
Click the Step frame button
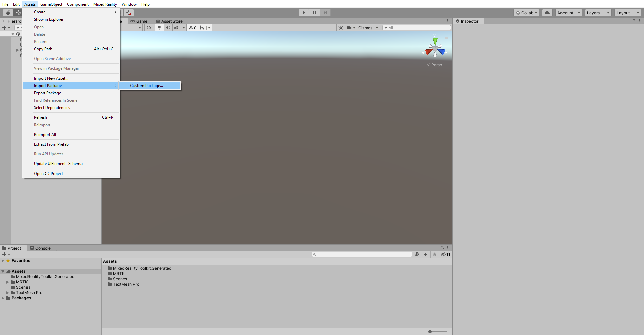coord(325,13)
